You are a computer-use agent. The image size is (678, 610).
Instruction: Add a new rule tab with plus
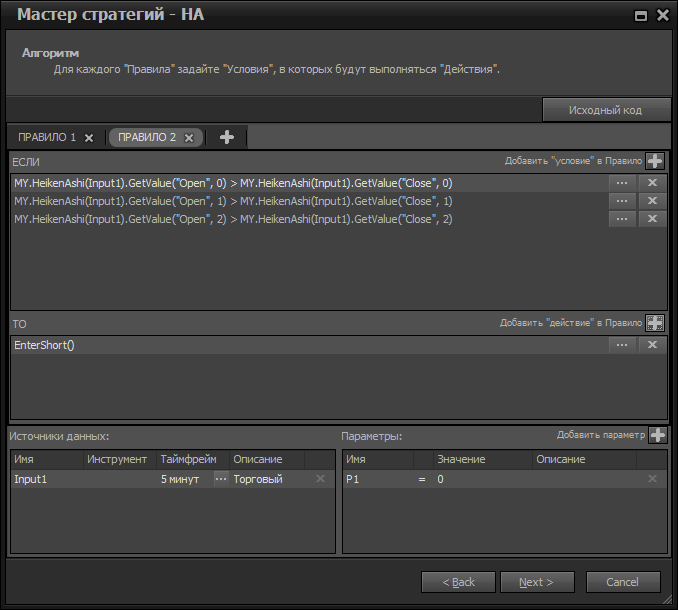tap(227, 137)
